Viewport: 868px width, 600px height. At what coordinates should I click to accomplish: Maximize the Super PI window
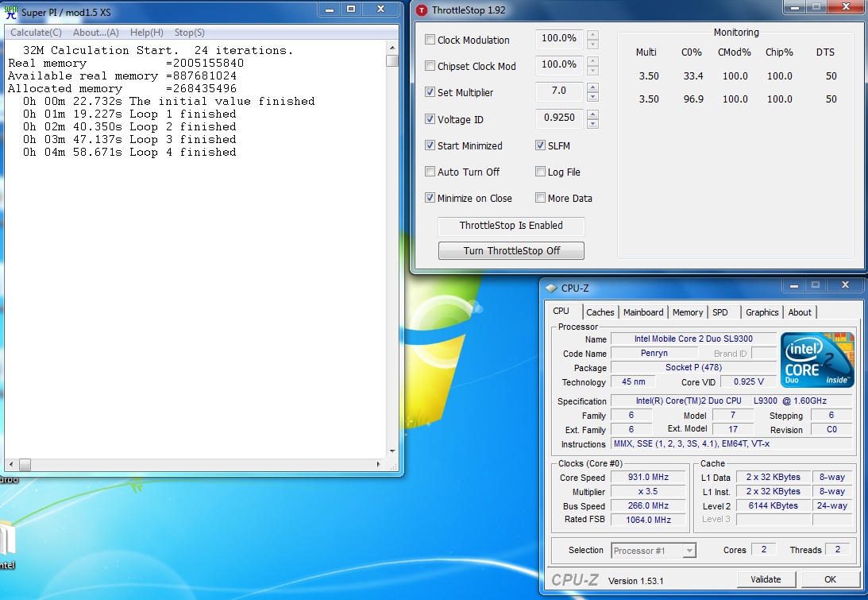click(351, 10)
